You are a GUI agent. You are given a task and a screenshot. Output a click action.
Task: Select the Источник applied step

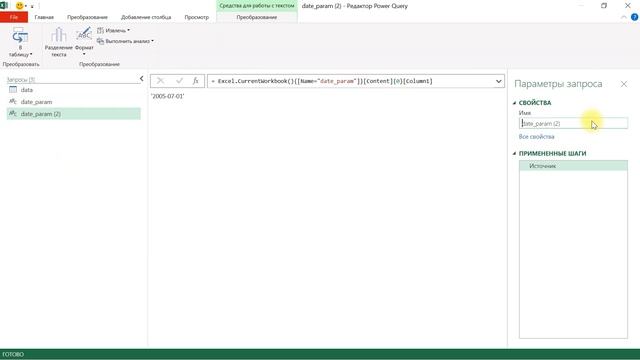point(573,166)
